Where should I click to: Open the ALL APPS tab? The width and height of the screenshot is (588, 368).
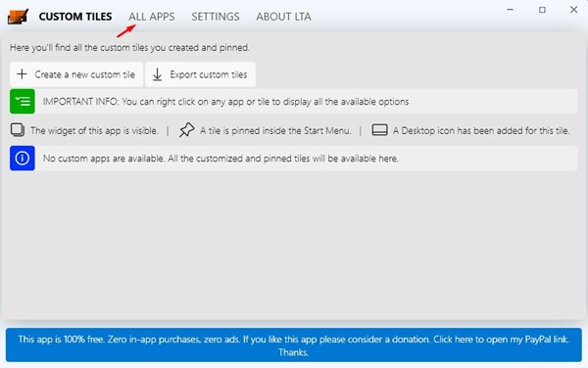(152, 17)
